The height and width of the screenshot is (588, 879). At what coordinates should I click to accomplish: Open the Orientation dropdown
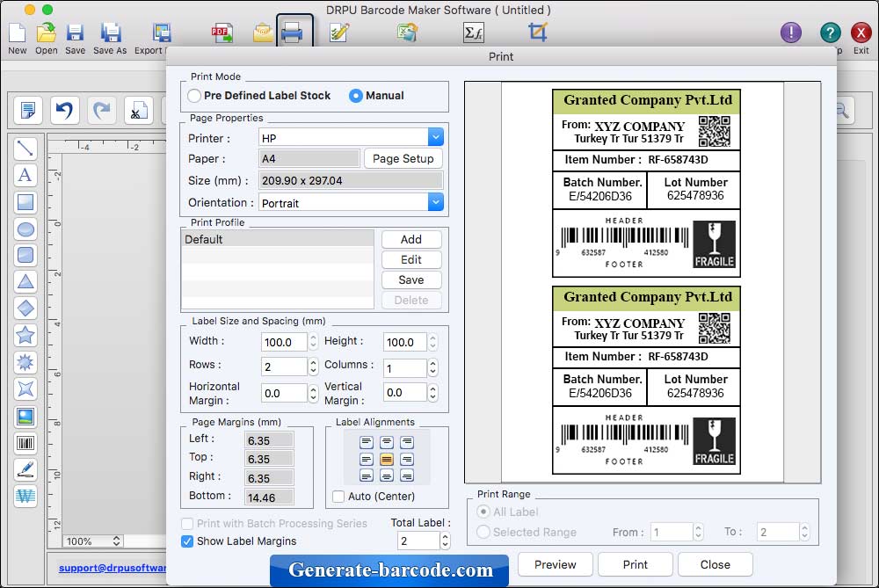click(x=436, y=202)
